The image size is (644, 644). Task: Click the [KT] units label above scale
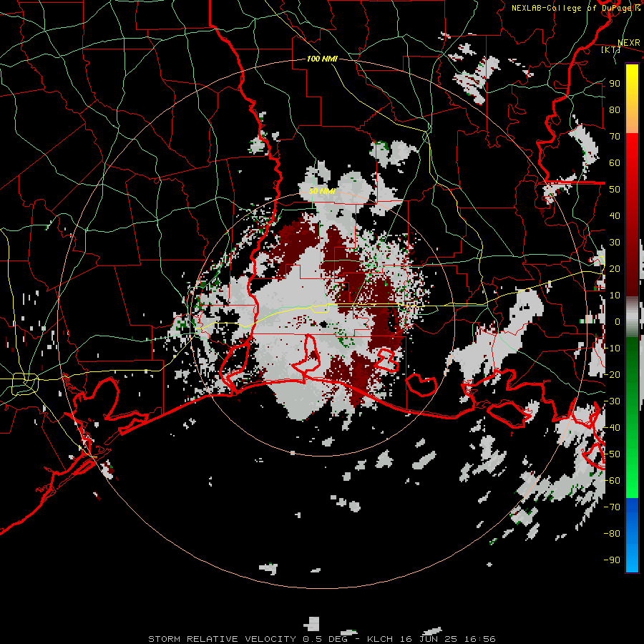(x=610, y=49)
